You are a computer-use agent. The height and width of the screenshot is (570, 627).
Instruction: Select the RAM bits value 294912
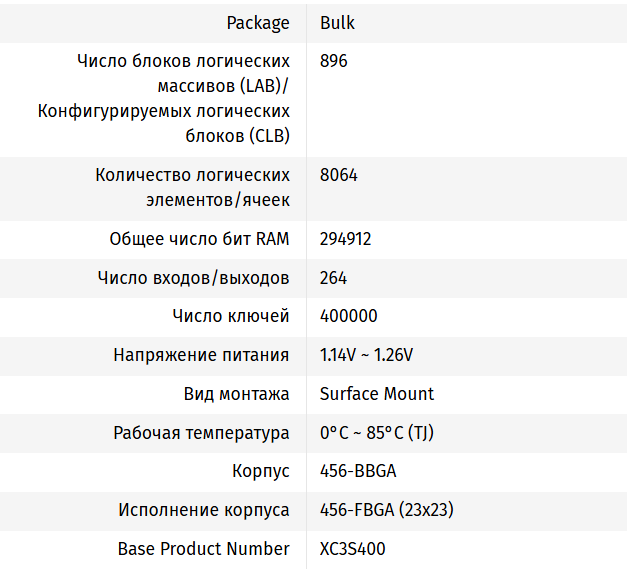[x=346, y=239]
